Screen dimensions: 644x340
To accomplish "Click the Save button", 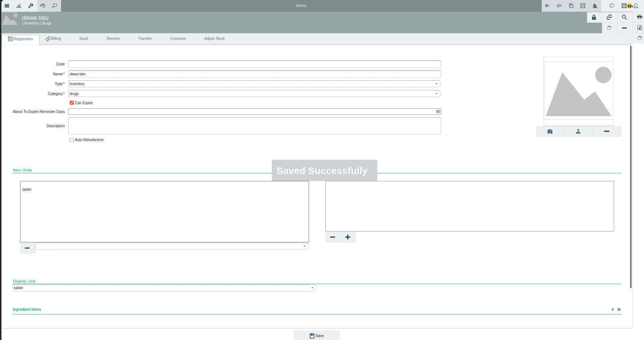I will click(317, 336).
